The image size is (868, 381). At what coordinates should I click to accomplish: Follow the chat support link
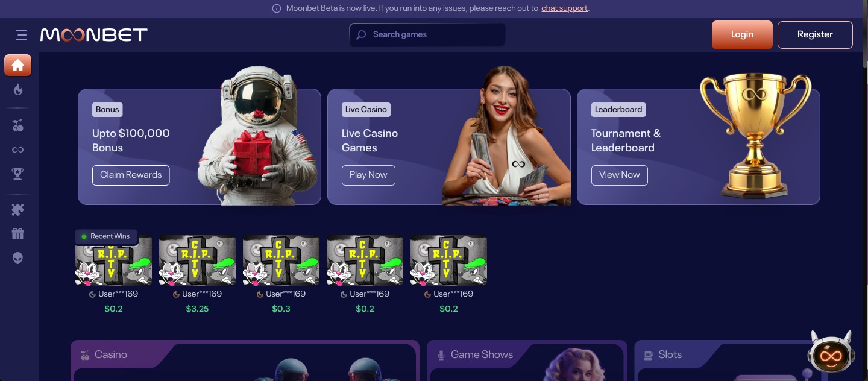tap(564, 8)
